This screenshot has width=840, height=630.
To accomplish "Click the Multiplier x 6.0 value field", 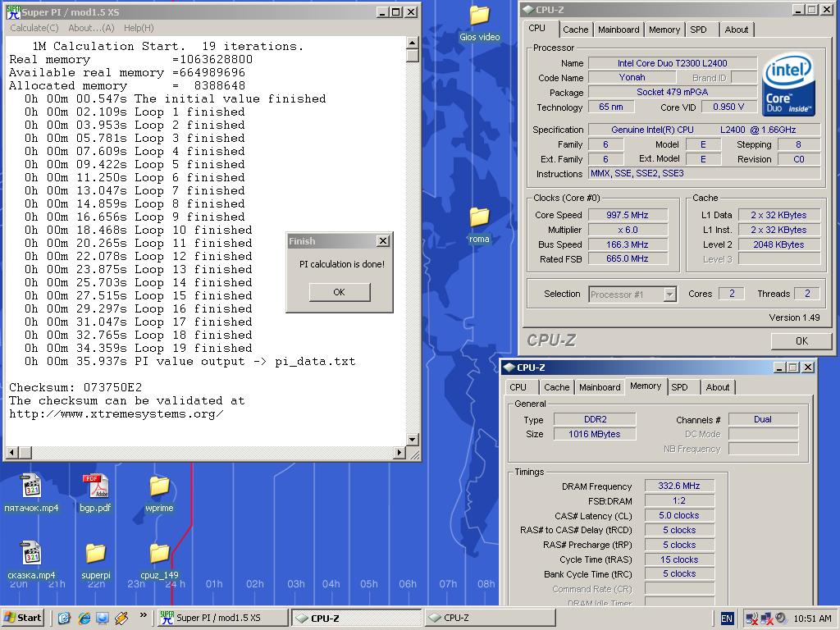I will (628, 230).
